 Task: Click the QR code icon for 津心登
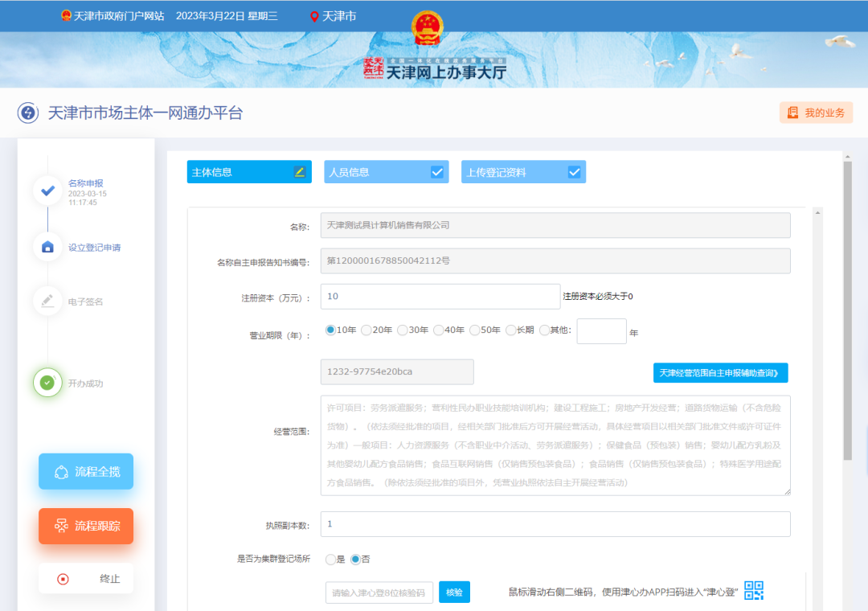pos(754,591)
